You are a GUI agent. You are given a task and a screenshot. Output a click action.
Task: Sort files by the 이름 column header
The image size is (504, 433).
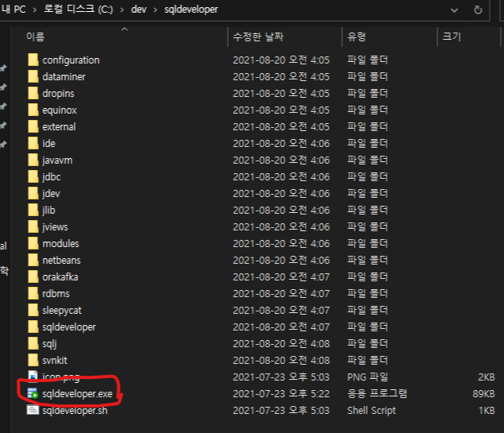coord(36,37)
